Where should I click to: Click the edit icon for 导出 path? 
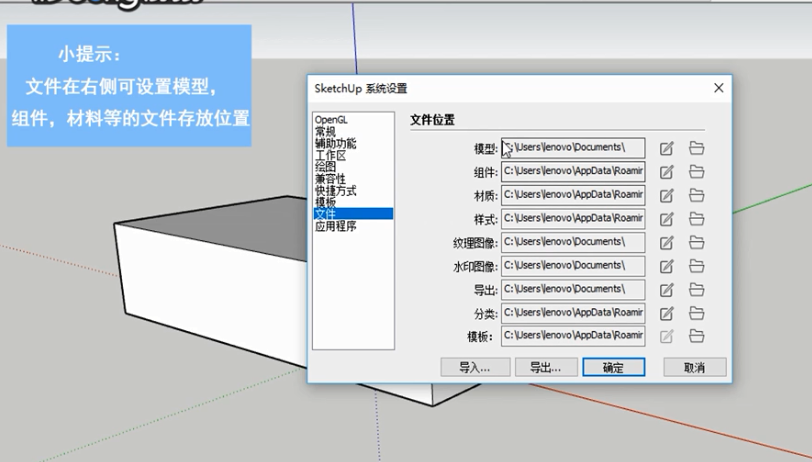coord(666,290)
